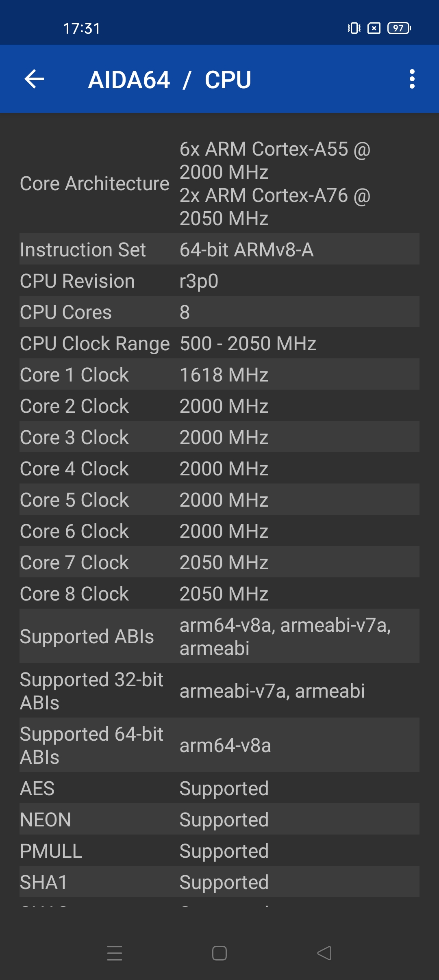Tap the Core 7 Clock row

pyautogui.click(x=219, y=562)
